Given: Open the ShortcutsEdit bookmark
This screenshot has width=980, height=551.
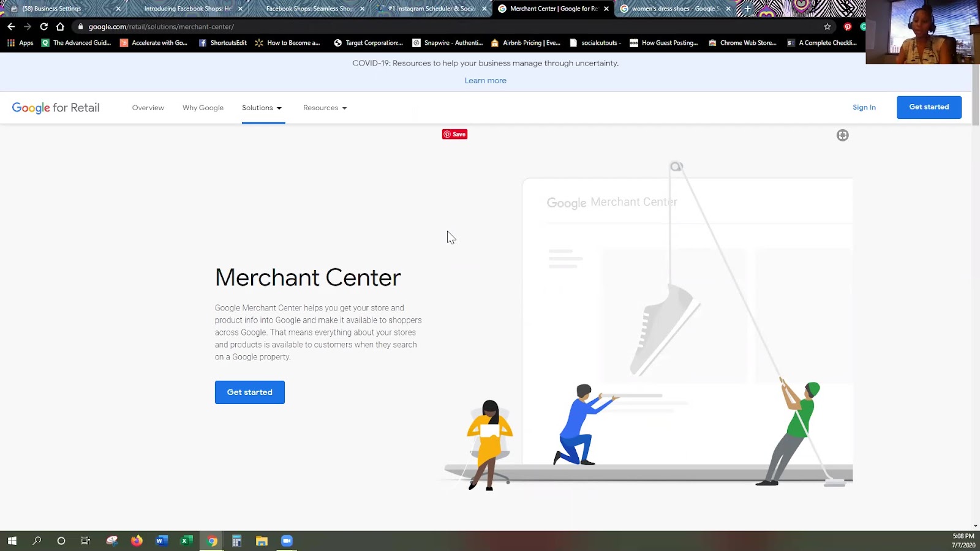Looking at the screenshot, I should pos(223,43).
